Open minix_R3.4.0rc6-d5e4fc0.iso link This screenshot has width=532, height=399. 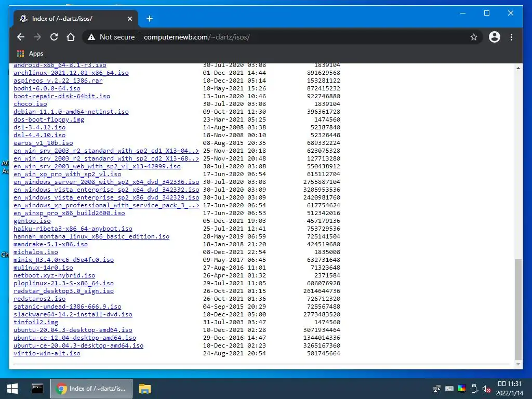coord(63,260)
